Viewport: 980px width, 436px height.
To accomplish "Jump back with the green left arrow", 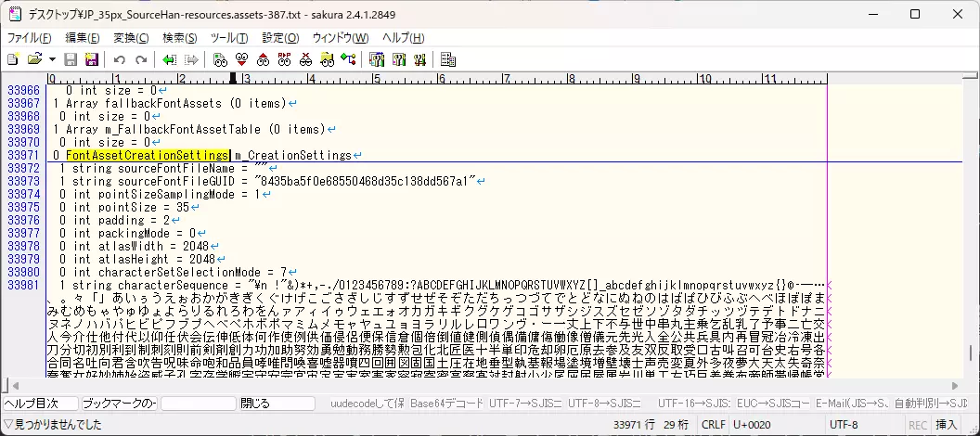I will tap(169, 60).
